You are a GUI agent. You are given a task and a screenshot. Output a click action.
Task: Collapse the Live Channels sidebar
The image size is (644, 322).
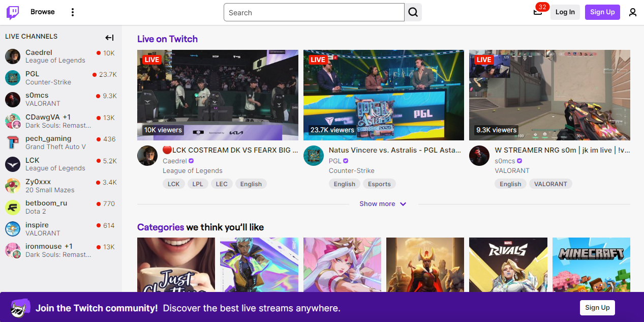pos(109,37)
